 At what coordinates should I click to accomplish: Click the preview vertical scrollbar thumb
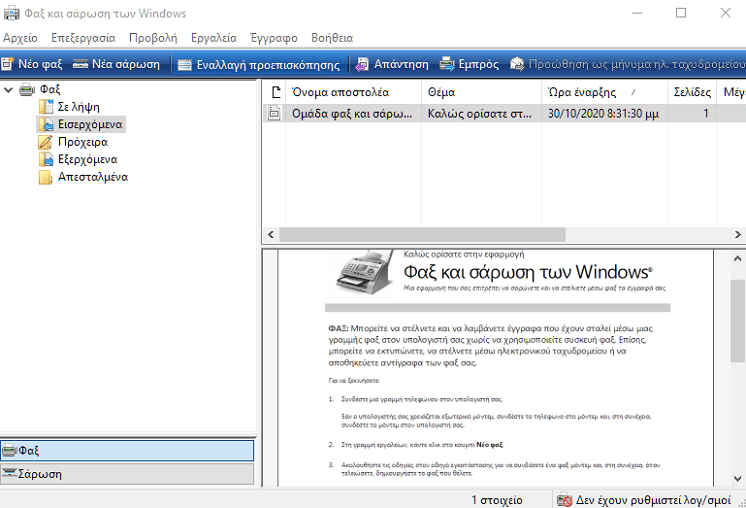pos(737,321)
